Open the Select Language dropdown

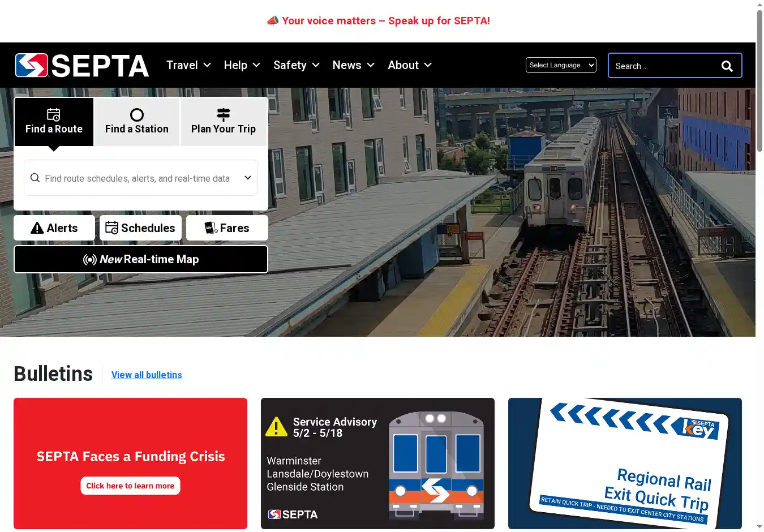(x=561, y=65)
